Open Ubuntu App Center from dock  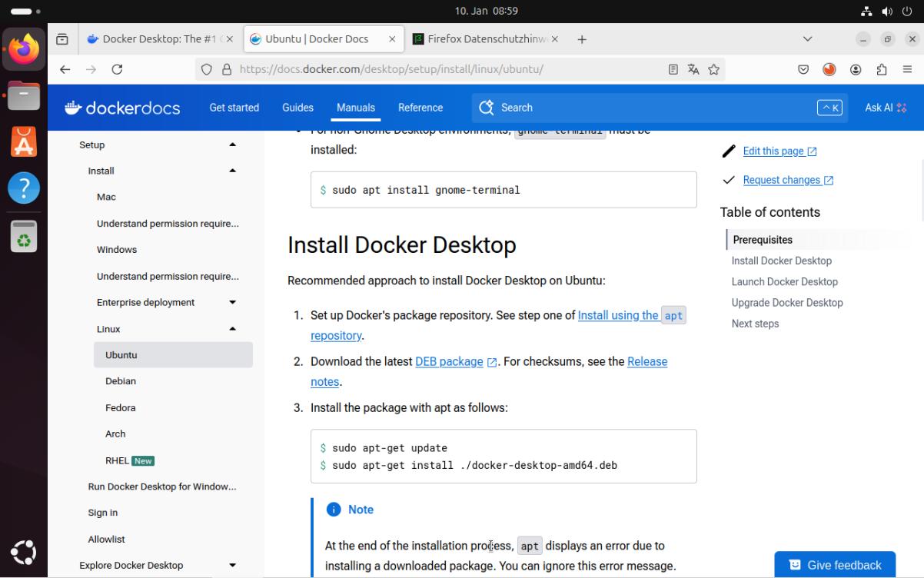(x=24, y=142)
